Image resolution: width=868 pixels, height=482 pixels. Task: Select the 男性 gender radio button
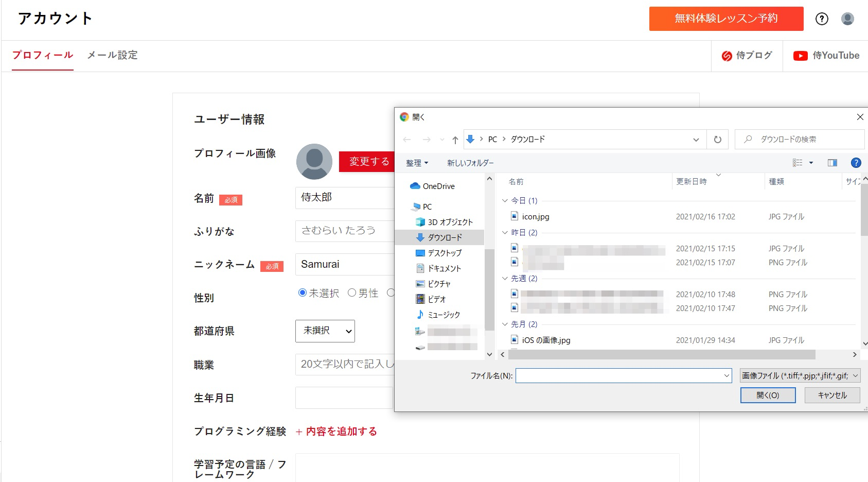[352, 293]
